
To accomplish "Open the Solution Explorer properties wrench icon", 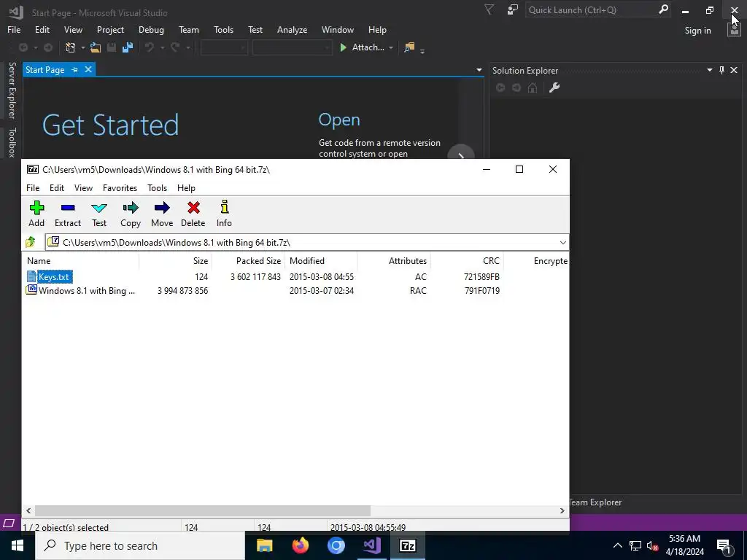I will [x=554, y=87].
